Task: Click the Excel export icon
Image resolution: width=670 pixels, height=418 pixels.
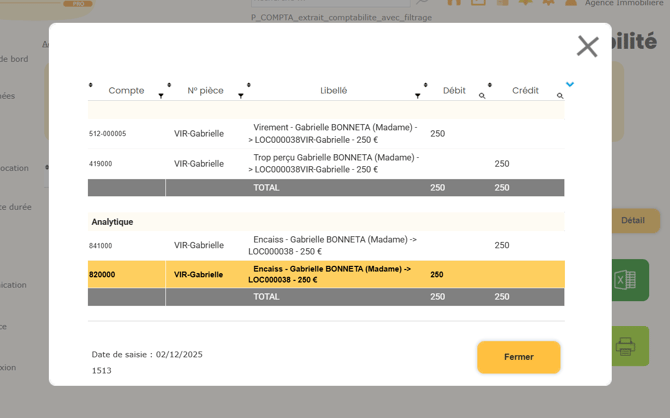Action: click(x=625, y=281)
